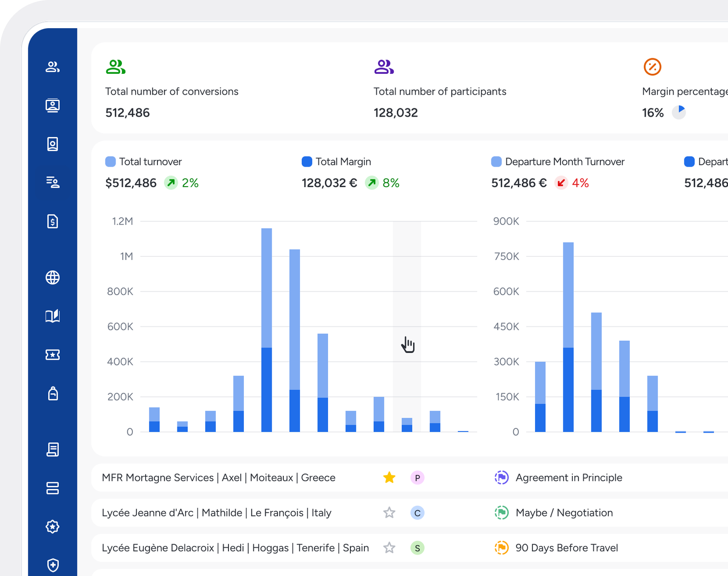Star the MFR Mortagne Services row
The width and height of the screenshot is (728, 576).
tap(389, 478)
